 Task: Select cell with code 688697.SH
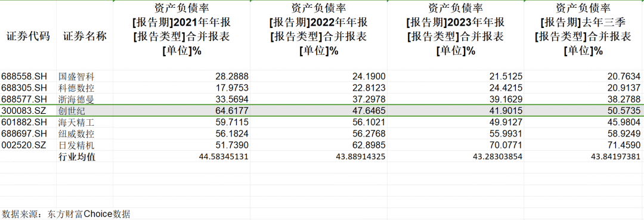pos(29,134)
